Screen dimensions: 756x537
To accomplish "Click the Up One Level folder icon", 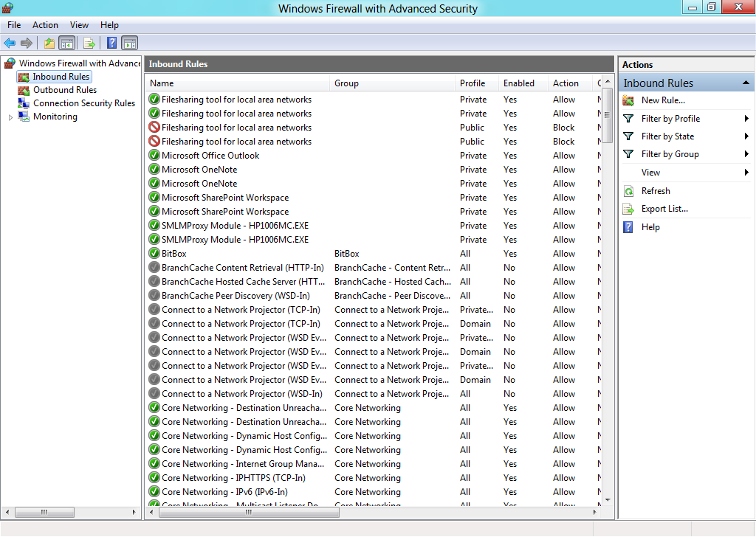I will [x=49, y=43].
